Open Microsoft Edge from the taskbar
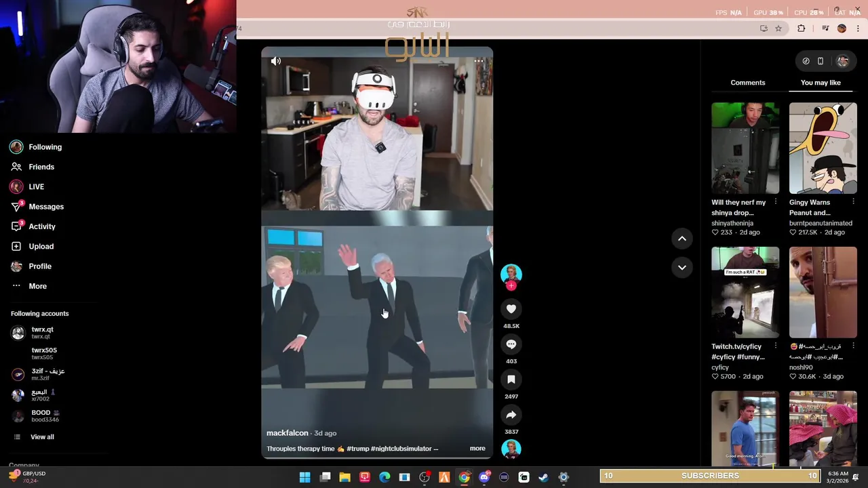The height and width of the screenshot is (488, 868). pos(384,477)
